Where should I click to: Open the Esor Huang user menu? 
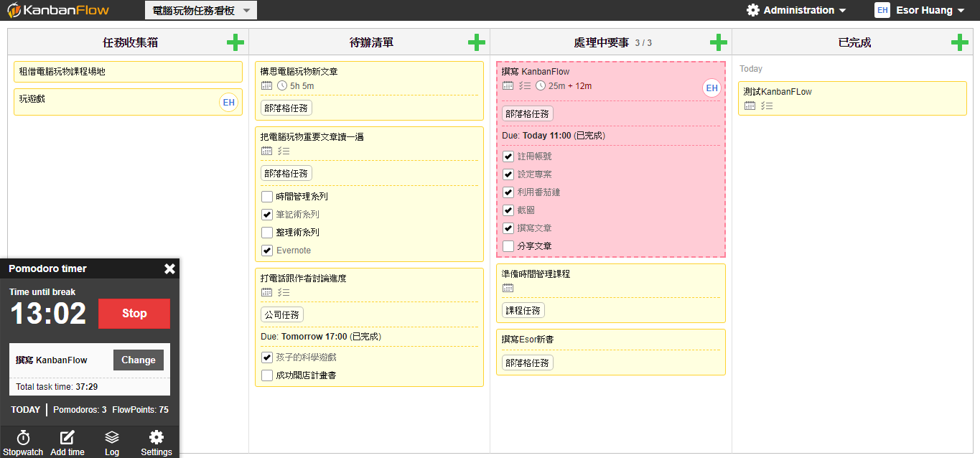coord(921,10)
